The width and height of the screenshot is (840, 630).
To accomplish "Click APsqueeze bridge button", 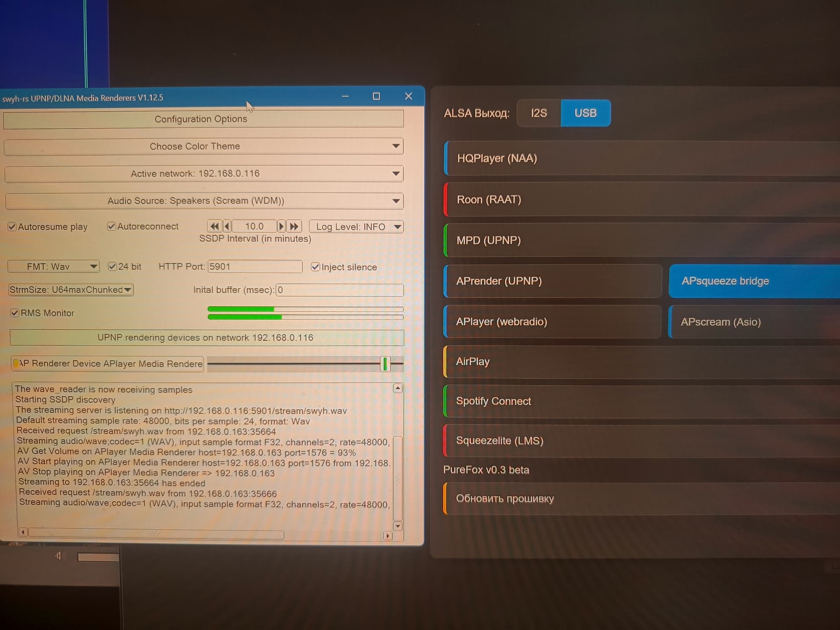I will 754,281.
